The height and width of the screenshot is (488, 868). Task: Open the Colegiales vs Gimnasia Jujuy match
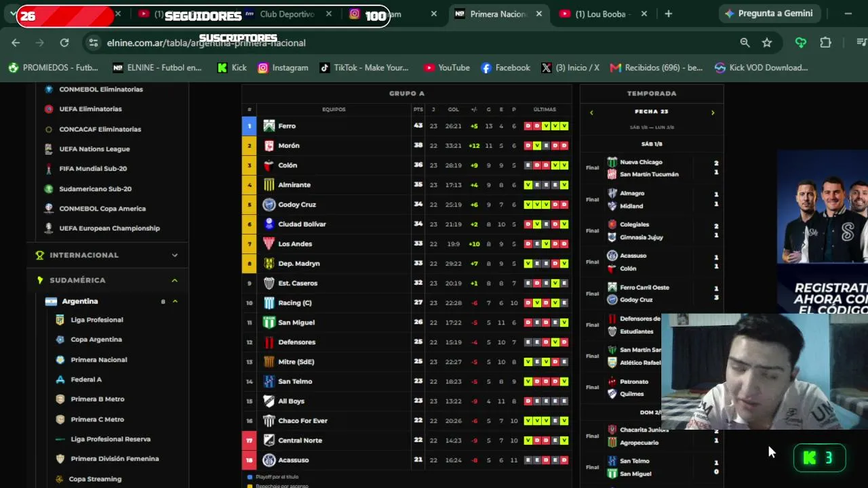click(x=652, y=231)
